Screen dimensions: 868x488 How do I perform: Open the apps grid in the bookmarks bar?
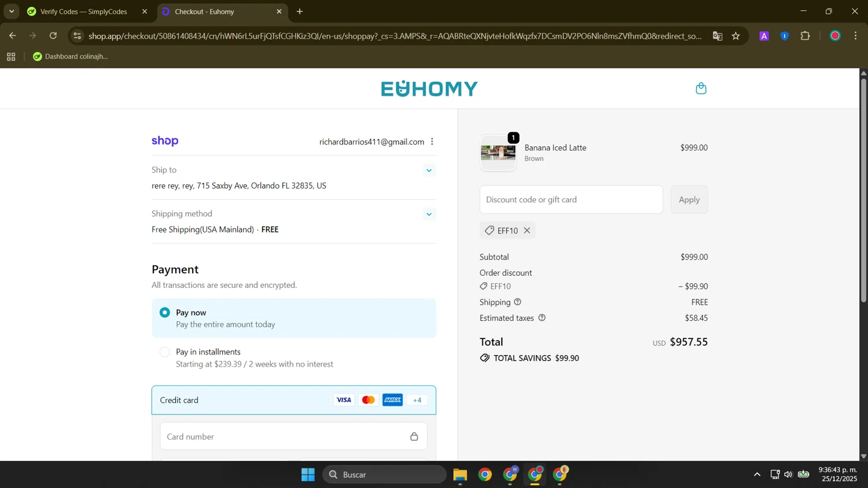tap(11, 57)
